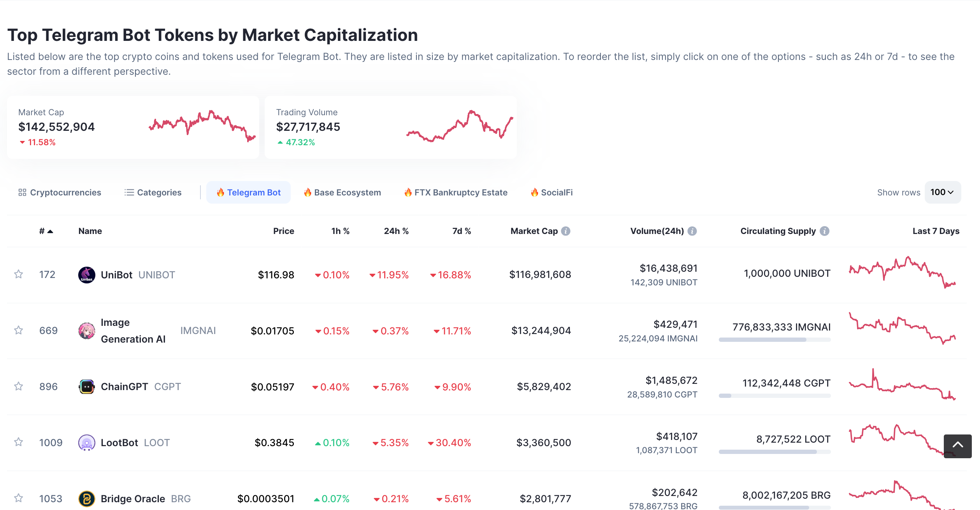Click the UniBot coin logo
The width and height of the screenshot is (980, 510).
(87, 275)
